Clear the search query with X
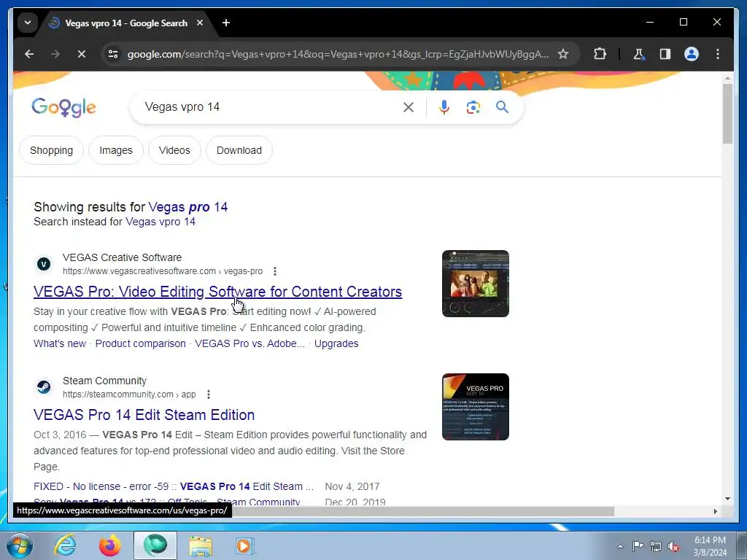The width and height of the screenshot is (747, 560). (409, 107)
